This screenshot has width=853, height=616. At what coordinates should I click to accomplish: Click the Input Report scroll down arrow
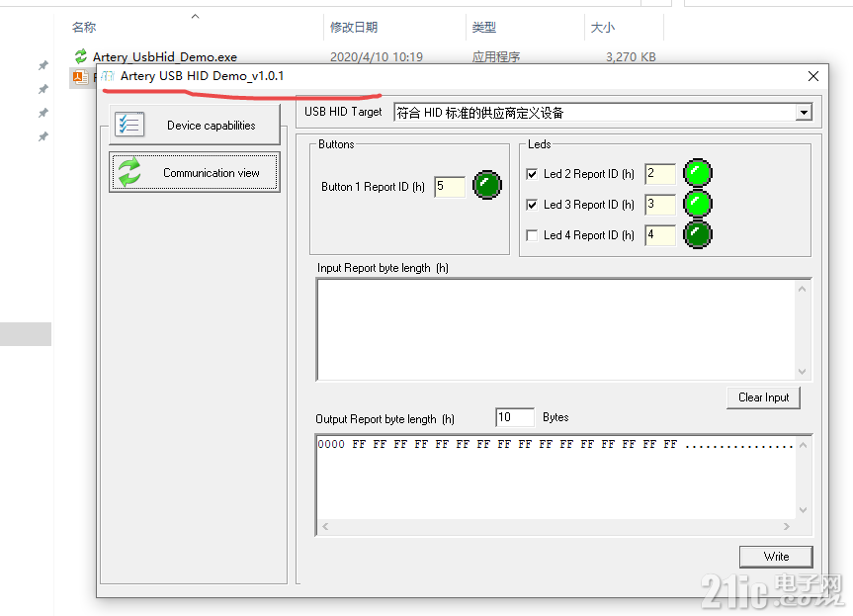802,371
